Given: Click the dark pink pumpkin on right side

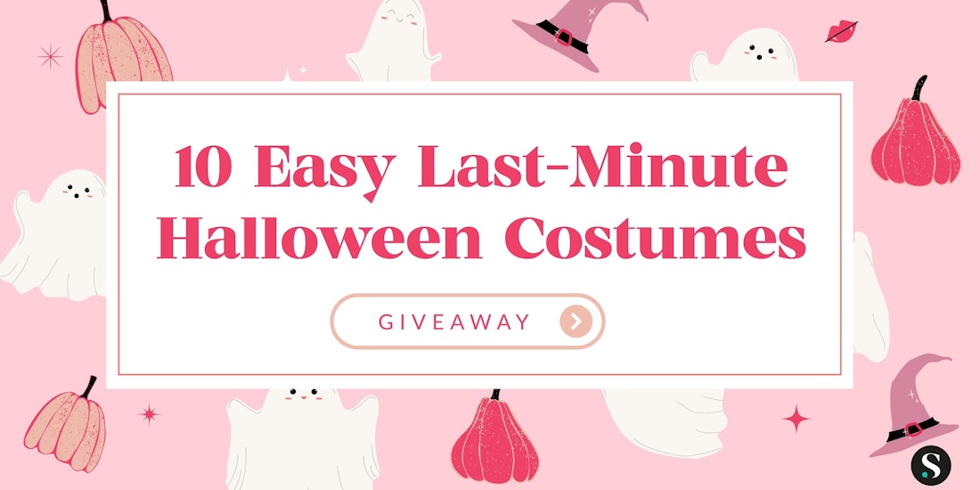Looking at the screenshot, I should click(915, 133).
